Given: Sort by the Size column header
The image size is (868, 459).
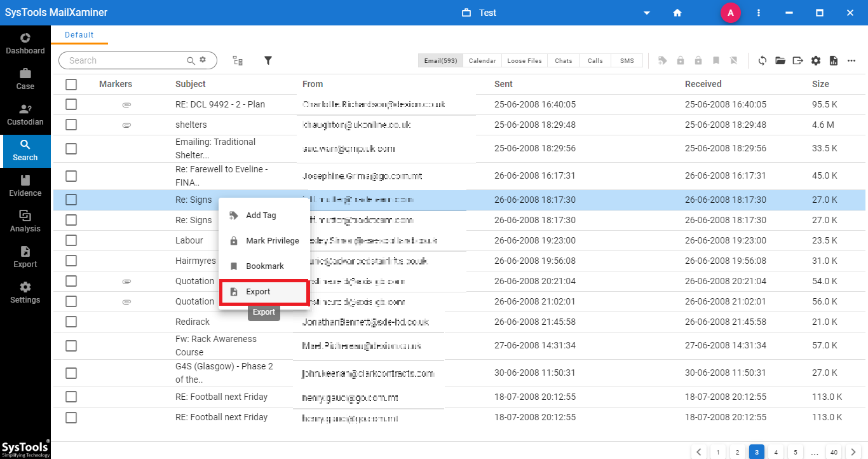Looking at the screenshot, I should point(820,84).
